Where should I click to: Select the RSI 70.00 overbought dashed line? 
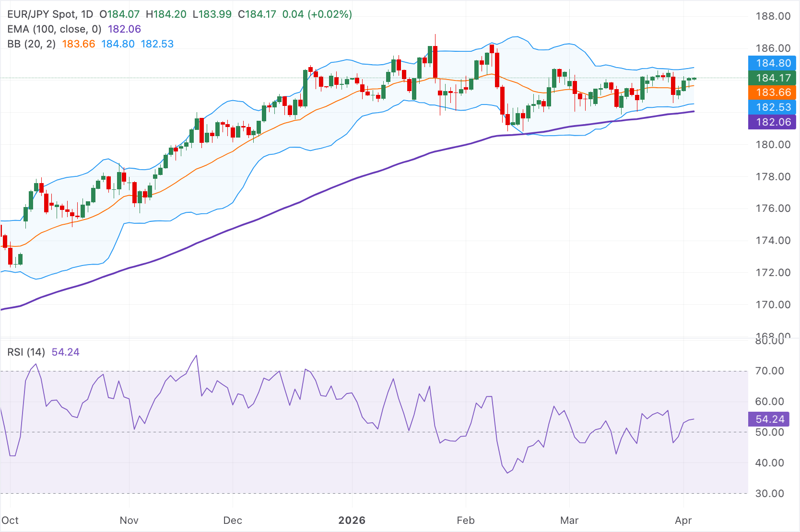pyautogui.click(x=374, y=370)
